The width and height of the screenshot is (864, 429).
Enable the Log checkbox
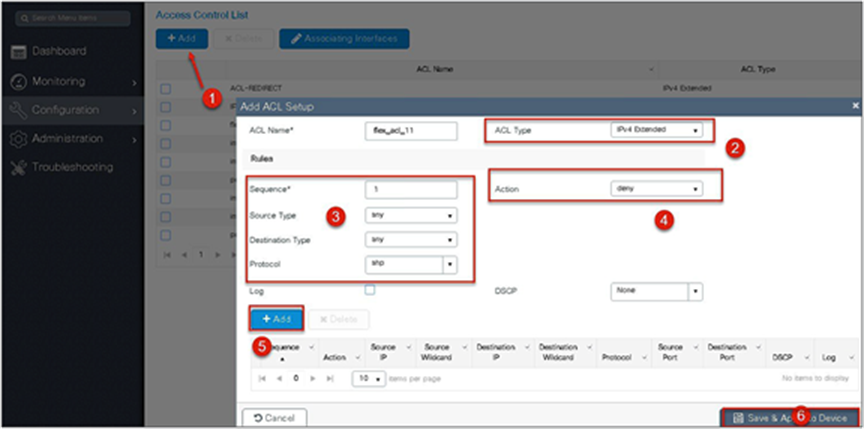370,290
